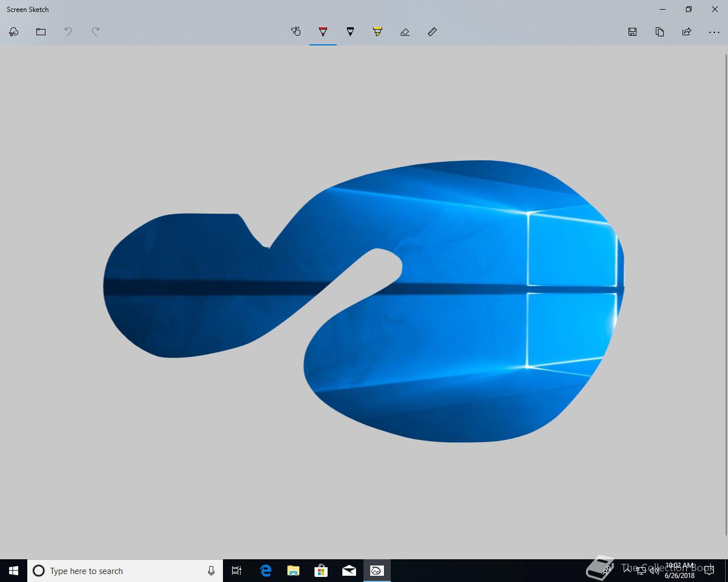This screenshot has height=582, width=728.
Task: Enable touch writing tool
Action: (296, 32)
